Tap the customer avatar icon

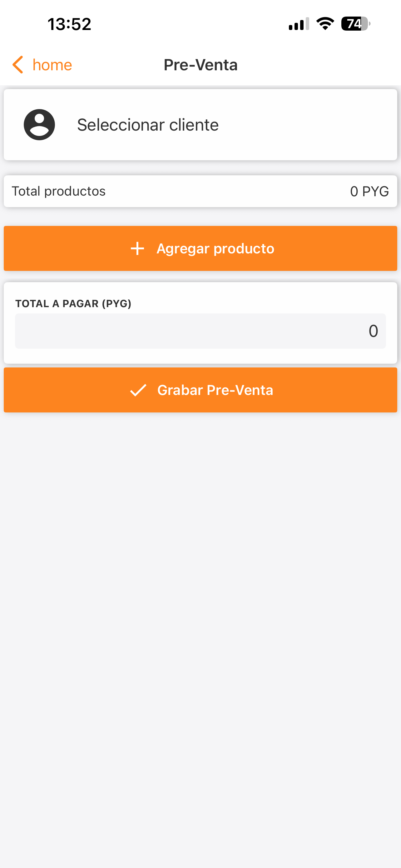tap(39, 125)
